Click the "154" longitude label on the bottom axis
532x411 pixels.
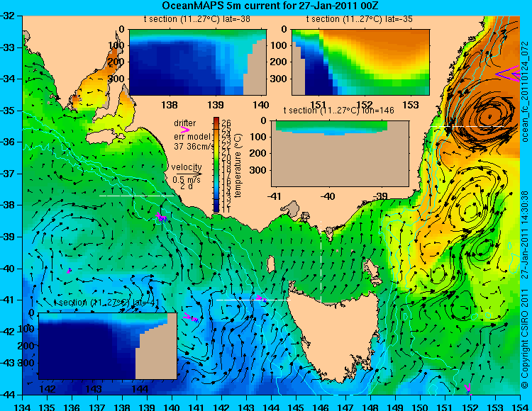click(x=520, y=407)
